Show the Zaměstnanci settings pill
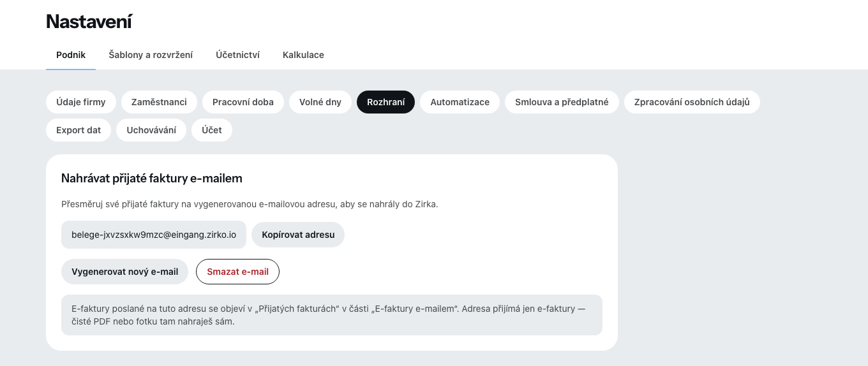 click(159, 102)
